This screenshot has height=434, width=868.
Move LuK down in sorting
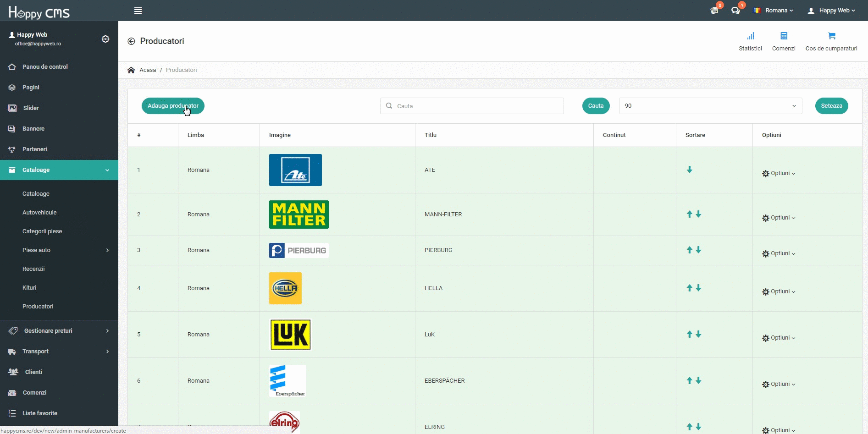pyautogui.click(x=698, y=334)
